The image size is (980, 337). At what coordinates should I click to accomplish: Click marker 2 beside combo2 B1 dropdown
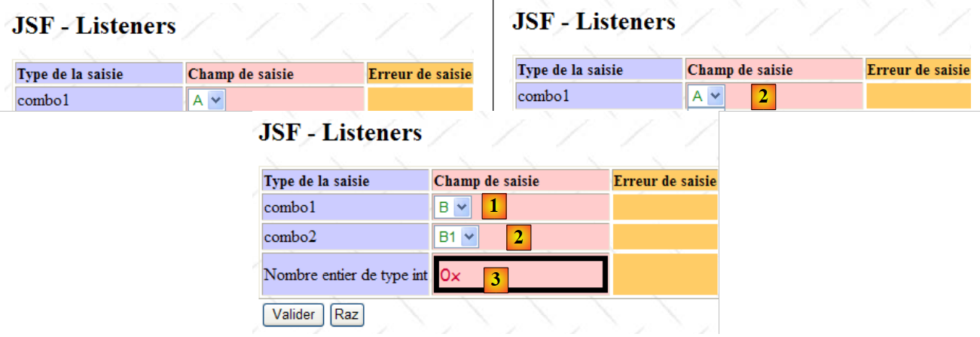tap(517, 237)
